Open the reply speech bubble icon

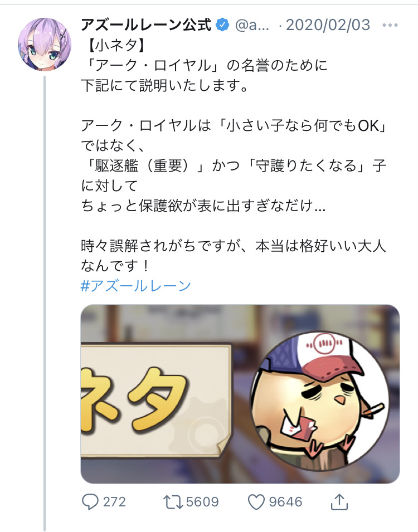coord(90,502)
